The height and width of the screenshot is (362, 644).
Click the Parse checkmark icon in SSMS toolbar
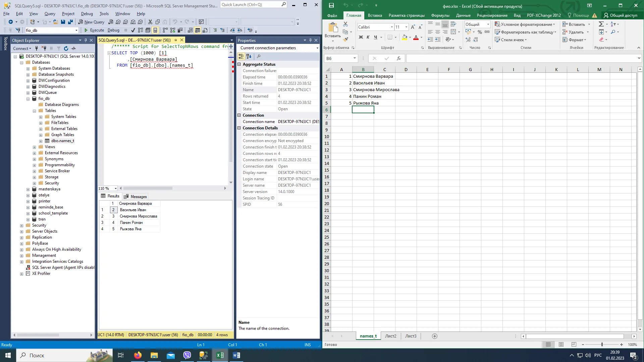coord(133,30)
